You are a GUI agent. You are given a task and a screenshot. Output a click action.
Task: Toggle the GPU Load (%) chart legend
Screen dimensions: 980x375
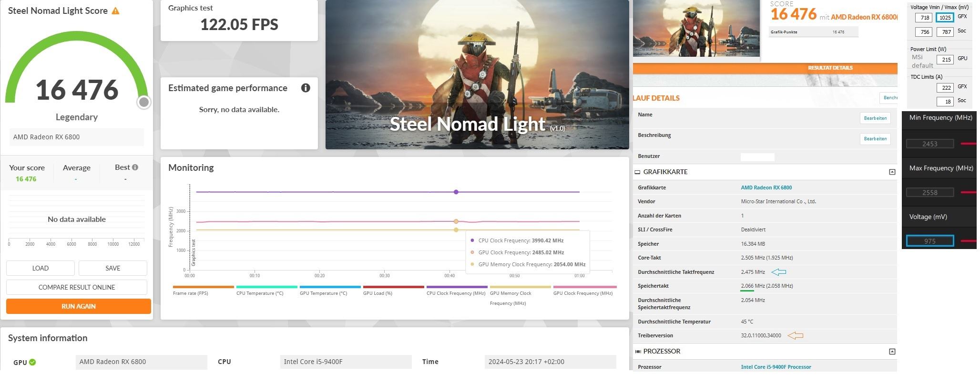tap(394, 290)
